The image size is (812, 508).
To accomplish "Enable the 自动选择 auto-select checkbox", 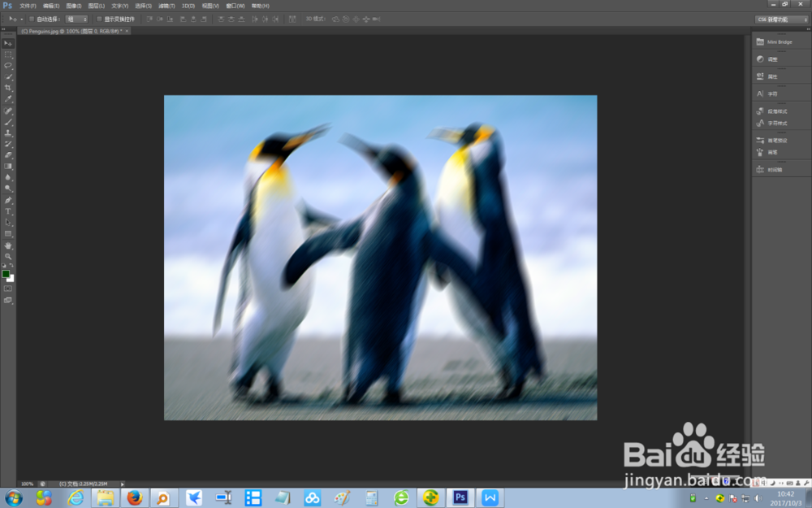I will [x=31, y=20].
